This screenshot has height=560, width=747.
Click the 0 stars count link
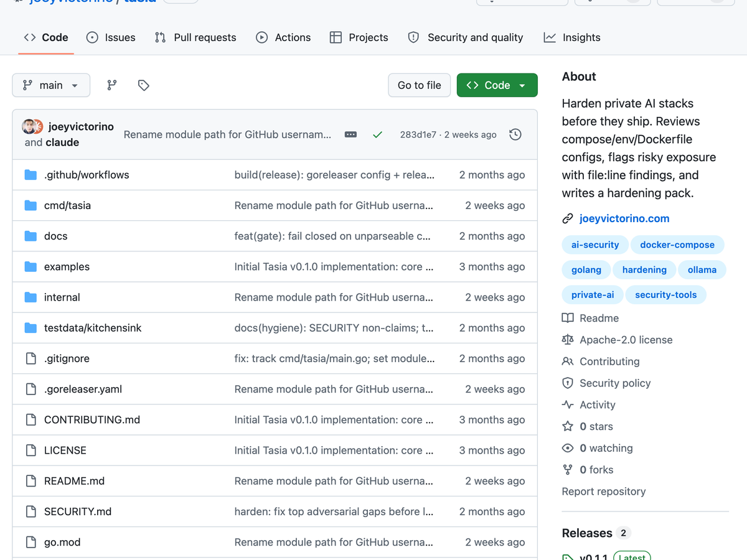click(596, 426)
